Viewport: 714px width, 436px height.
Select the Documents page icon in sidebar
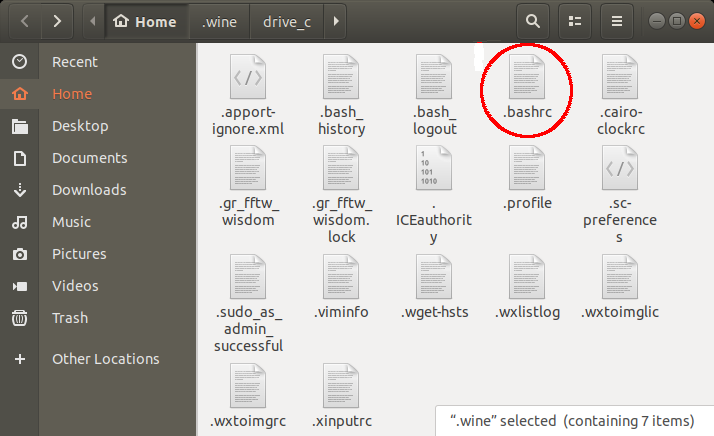click(x=20, y=158)
